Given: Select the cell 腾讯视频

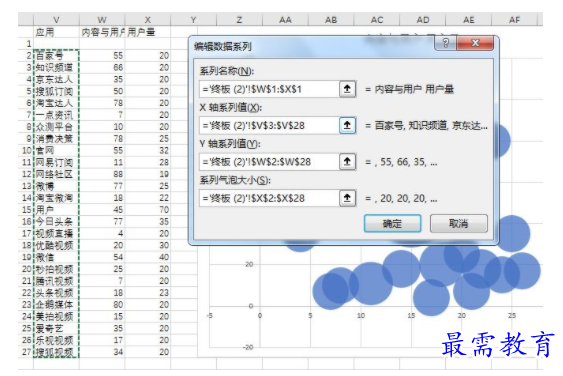Looking at the screenshot, I should [x=56, y=281].
